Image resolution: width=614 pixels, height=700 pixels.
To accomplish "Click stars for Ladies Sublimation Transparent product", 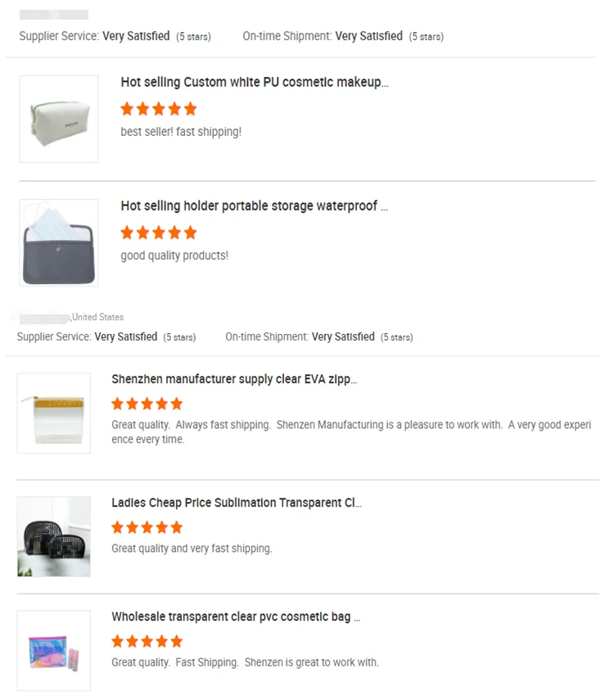I will [x=147, y=527].
